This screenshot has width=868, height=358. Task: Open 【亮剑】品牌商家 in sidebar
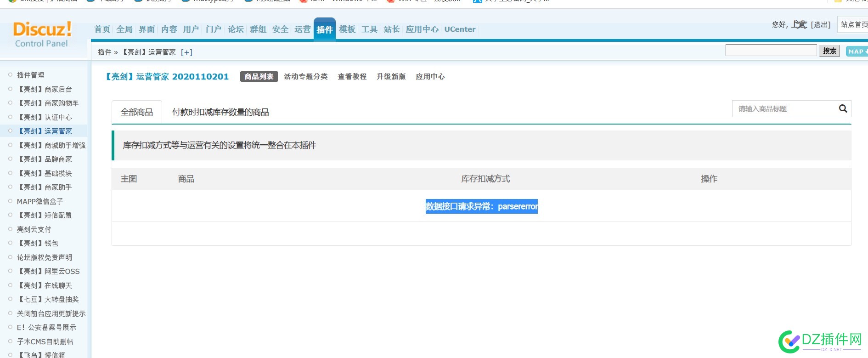(x=45, y=159)
